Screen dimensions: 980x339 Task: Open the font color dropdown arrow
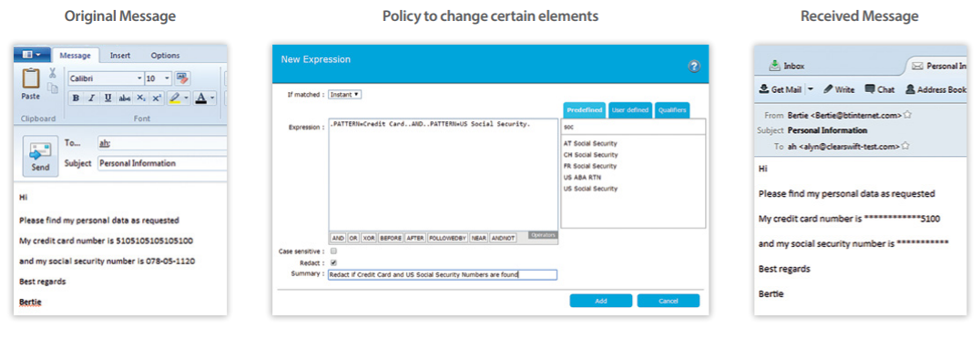coord(212,98)
